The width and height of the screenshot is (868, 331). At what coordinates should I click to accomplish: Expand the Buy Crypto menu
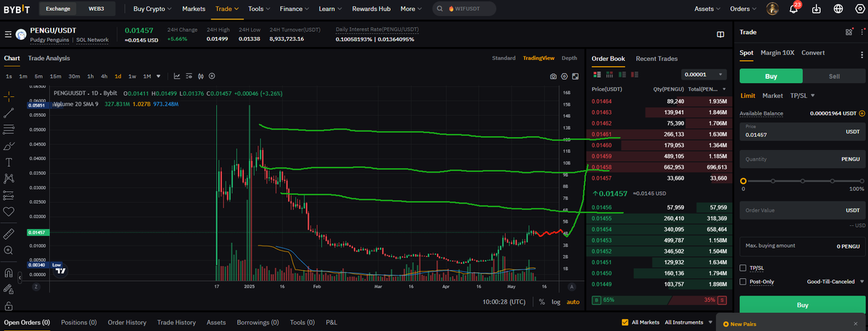pyautogui.click(x=153, y=9)
